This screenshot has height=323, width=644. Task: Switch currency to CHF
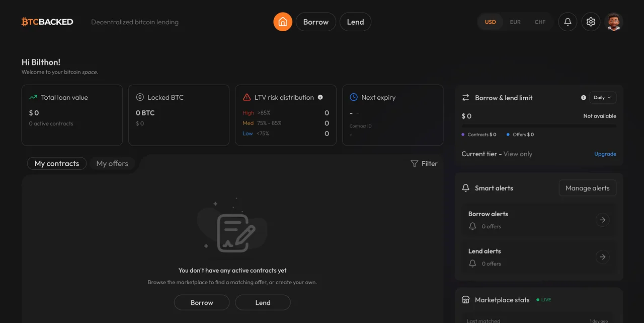coord(540,22)
